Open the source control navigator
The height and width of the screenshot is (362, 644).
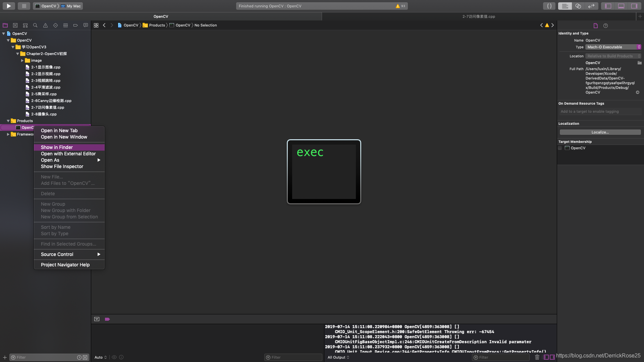pyautogui.click(x=15, y=25)
